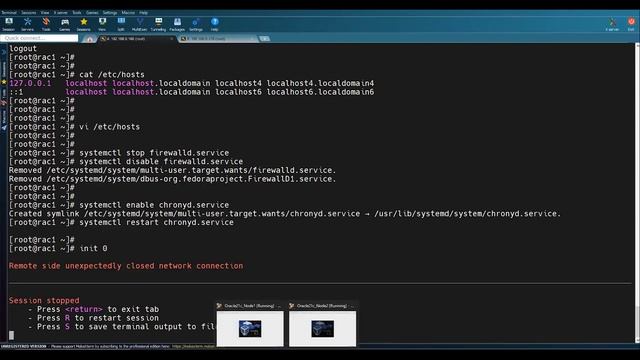Focus the Quick connect field
This screenshot has height=360, width=640.
tap(39, 38)
